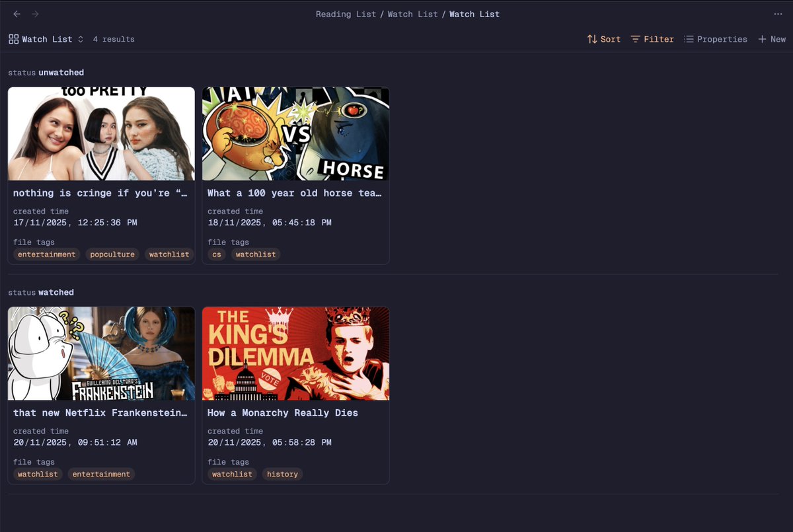Click the "4 results" count
The height and width of the screenshot is (532, 793).
114,39
